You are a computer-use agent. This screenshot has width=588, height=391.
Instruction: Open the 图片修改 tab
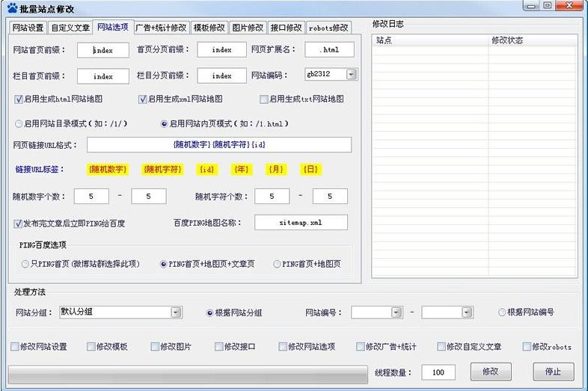[248, 28]
